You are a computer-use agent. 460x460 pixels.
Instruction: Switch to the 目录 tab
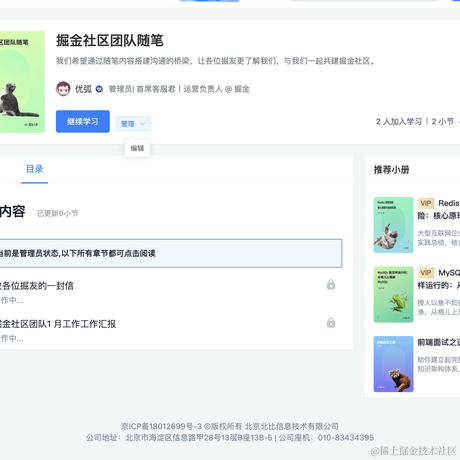pyautogui.click(x=35, y=169)
